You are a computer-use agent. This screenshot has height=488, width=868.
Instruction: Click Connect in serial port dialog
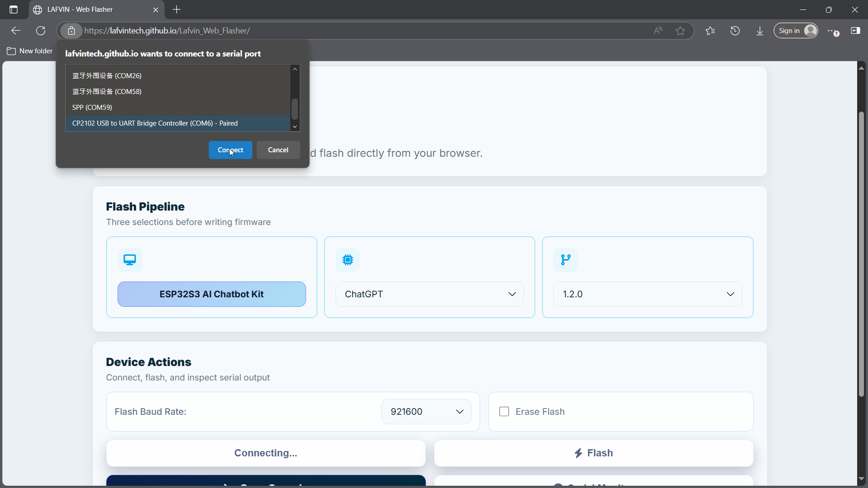pyautogui.click(x=231, y=150)
